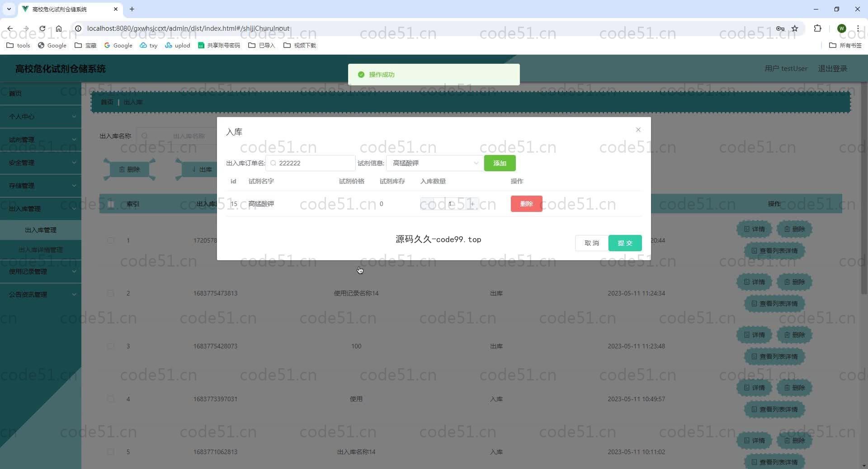
Task: Open the tab search dropdown arrow
Action: point(9,9)
